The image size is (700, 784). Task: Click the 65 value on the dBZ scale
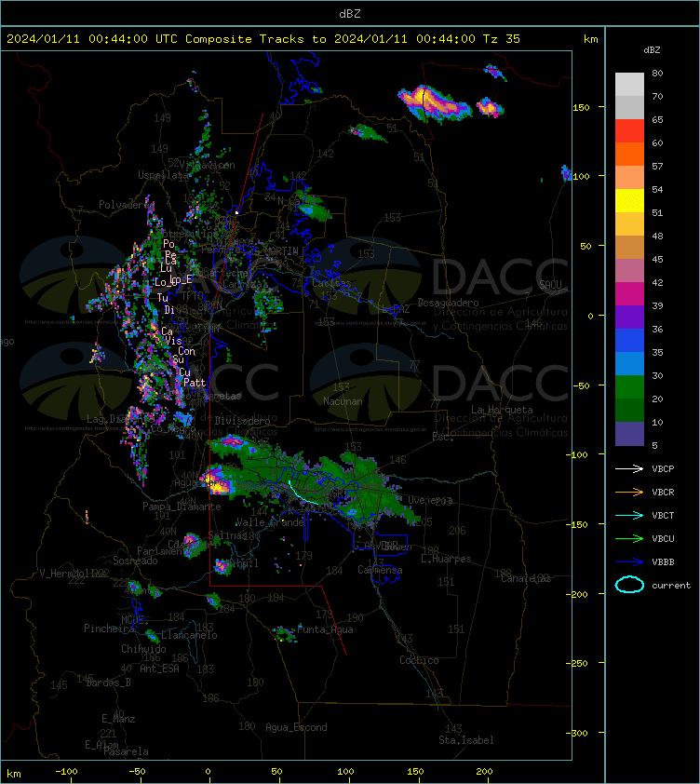click(657, 119)
